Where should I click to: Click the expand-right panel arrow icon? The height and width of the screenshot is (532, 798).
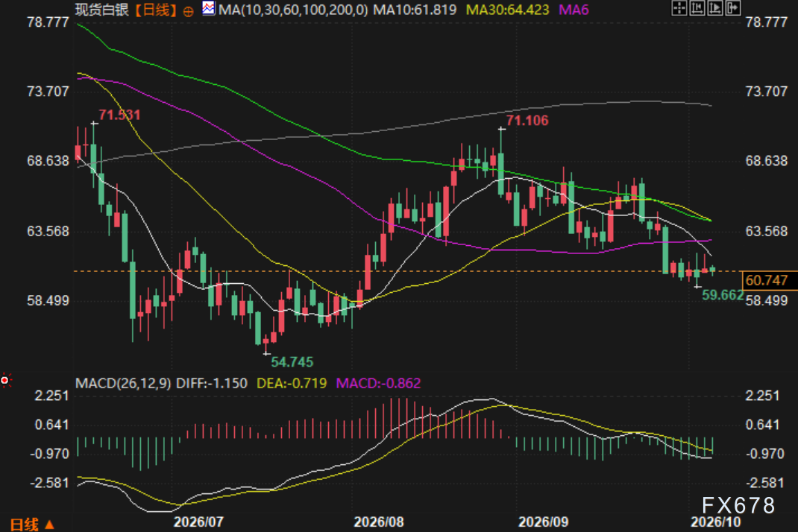[x=733, y=7]
